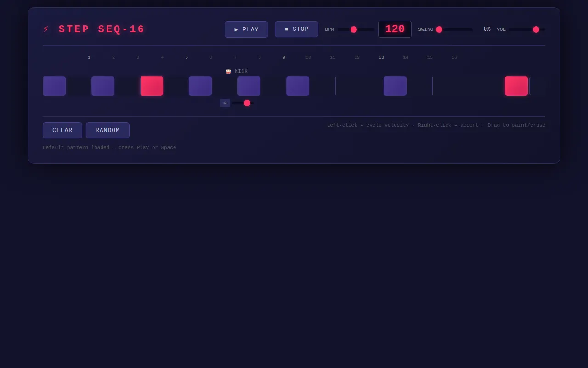Click the drum icon beside the KICK label
Image resolution: width=588 pixels, height=368 pixels.
coord(228,71)
